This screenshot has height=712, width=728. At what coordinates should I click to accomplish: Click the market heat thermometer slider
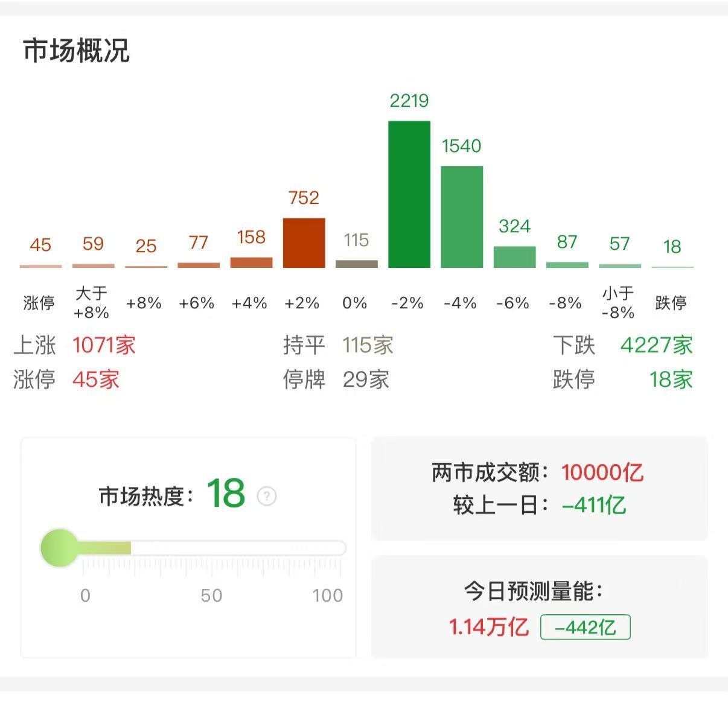[x=193, y=548]
